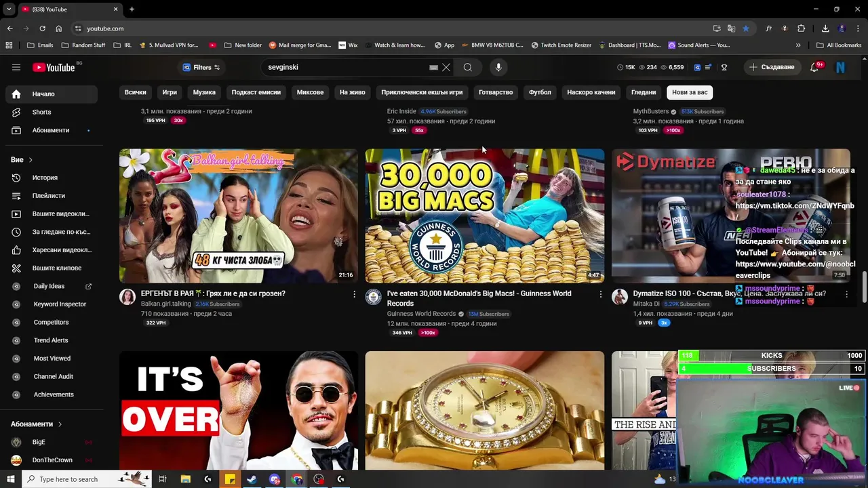Click the Balkan.girl.talking channel avatar

click(127, 297)
